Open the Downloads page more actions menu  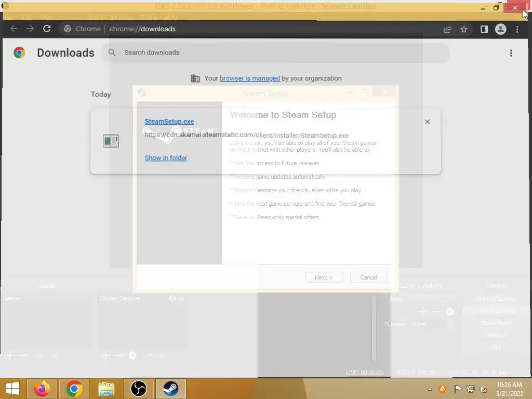[x=511, y=53]
